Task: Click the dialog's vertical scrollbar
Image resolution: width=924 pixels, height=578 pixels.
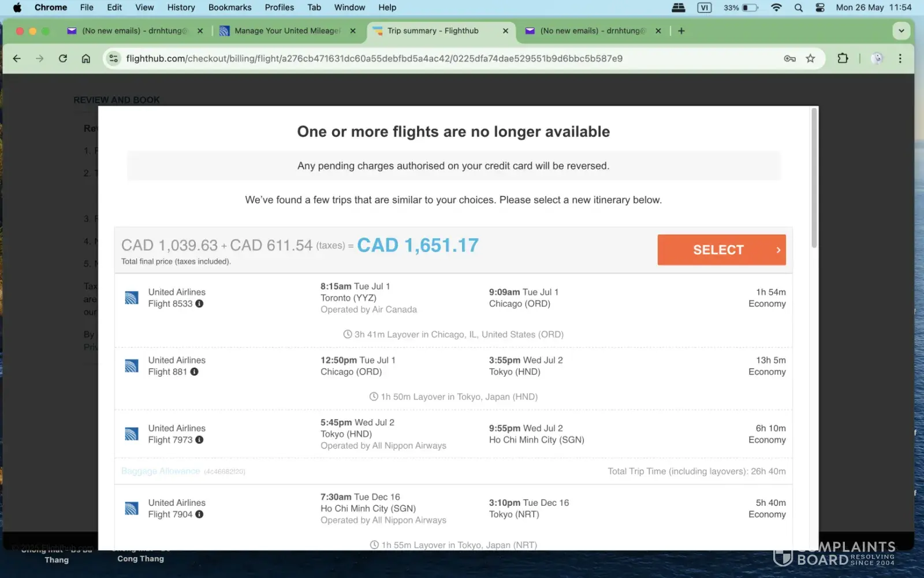Action: 814,179
